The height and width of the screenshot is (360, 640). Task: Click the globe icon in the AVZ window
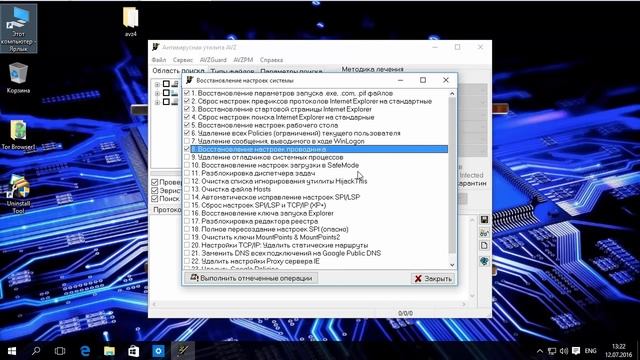pyautogui.click(x=484, y=261)
